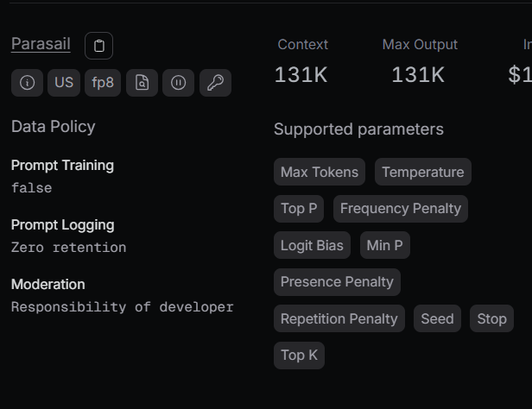Select the Top K parameter tag
The width and height of the screenshot is (532, 409).
[x=299, y=356]
